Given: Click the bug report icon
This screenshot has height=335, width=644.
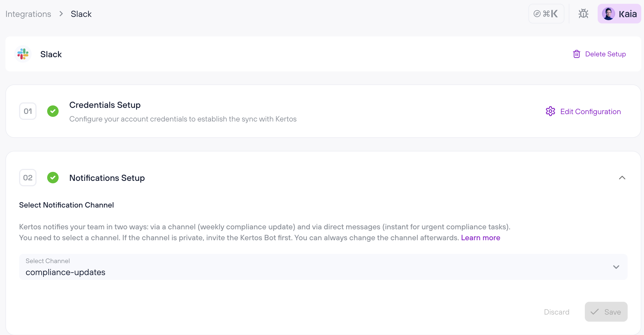Looking at the screenshot, I should [583, 14].
